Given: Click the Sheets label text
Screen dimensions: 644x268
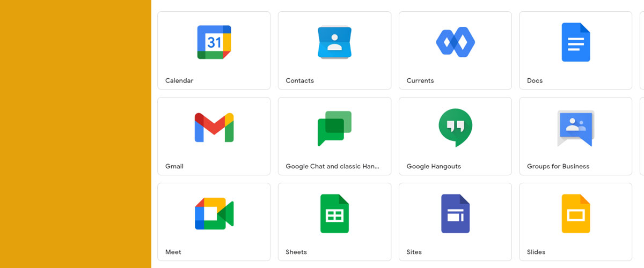Looking at the screenshot, I should point(296,252).
